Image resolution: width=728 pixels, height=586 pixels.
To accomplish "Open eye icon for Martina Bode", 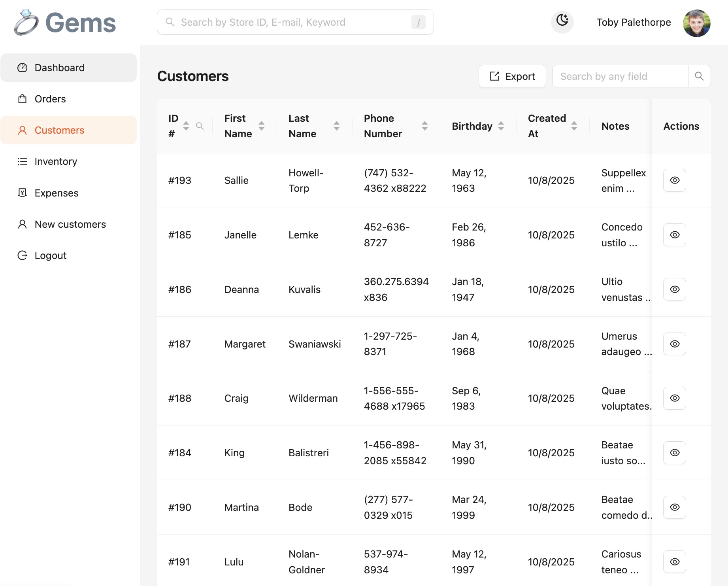I will tap(674, 507).
